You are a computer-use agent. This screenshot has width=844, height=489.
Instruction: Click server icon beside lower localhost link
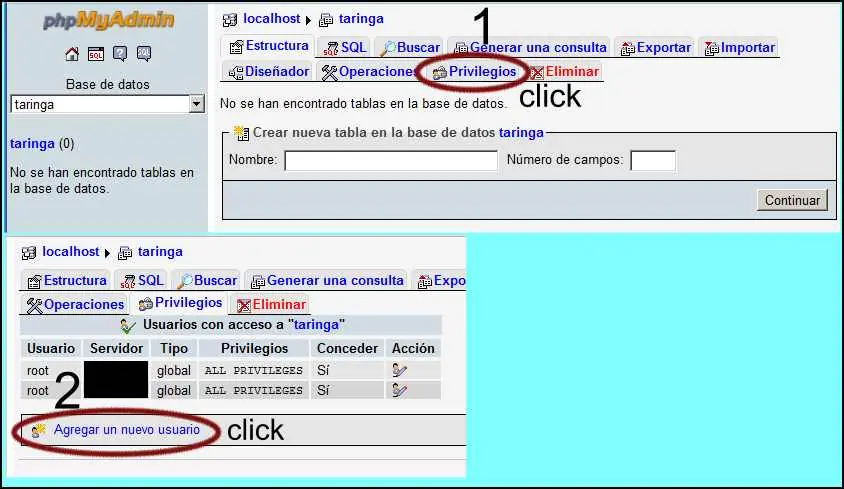[x=29, y=253]
